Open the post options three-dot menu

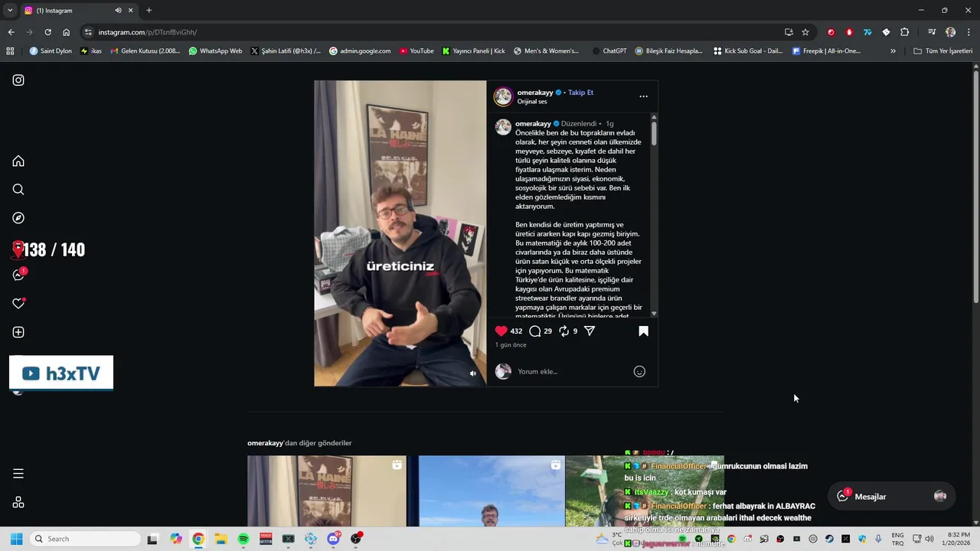pyautogui.click(x=643, y=96)
